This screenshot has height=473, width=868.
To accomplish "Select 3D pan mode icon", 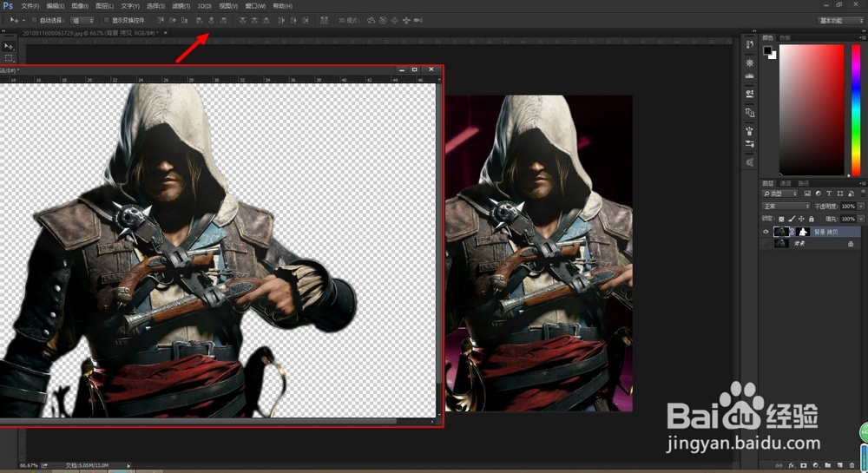I will (x=395, y=20).
